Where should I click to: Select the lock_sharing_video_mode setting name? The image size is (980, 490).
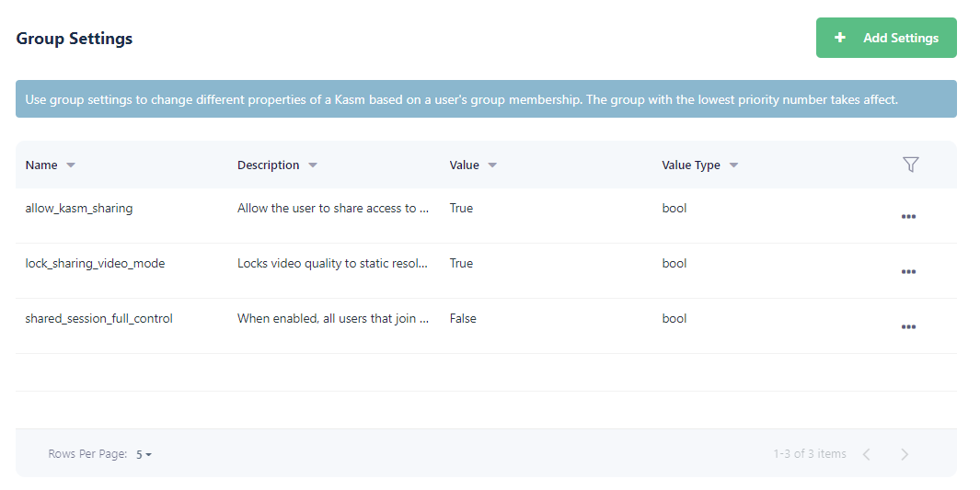click(x=95, y=264)
